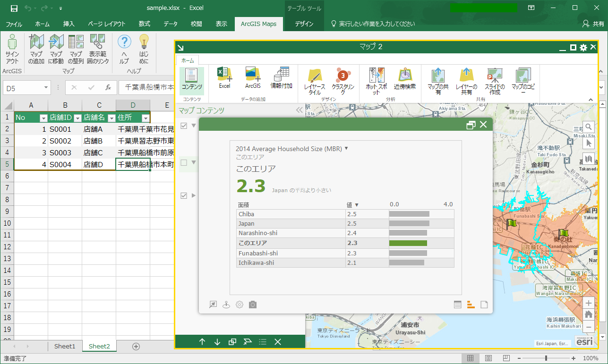The image size is (608, 364).
Task: Click the Share Map button
Action: pos(438,81)
